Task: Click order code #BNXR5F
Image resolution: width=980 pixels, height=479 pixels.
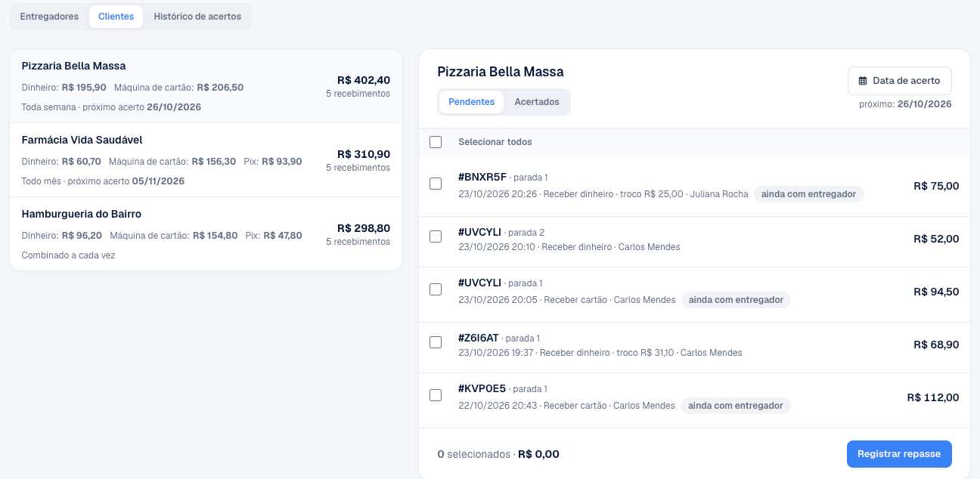Action: click(482, 177)
